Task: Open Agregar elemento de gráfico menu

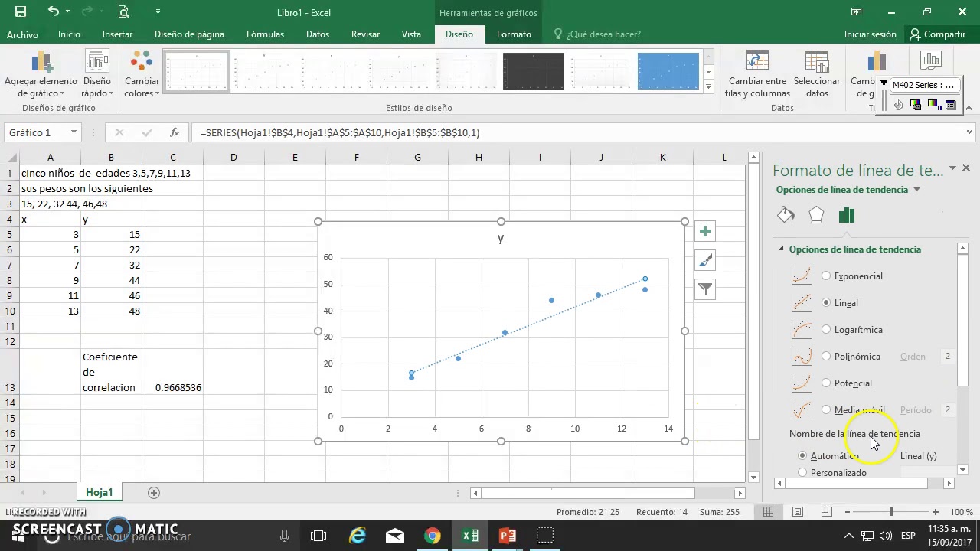Action: pyautogui.click(x=41, y=75)
